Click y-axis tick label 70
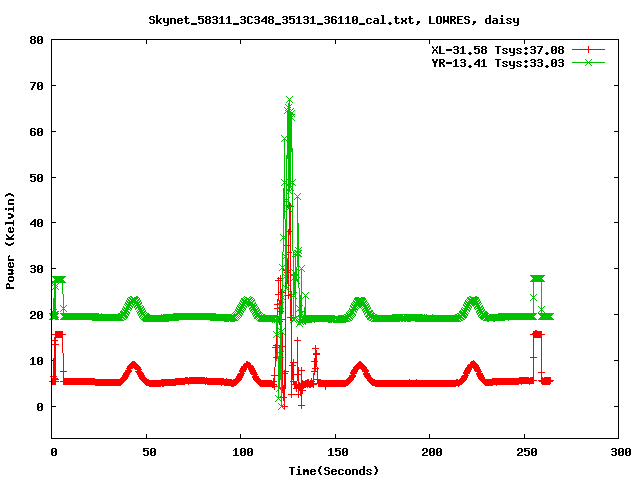Screen dimensions: 640x480 [x=37, y=86]
